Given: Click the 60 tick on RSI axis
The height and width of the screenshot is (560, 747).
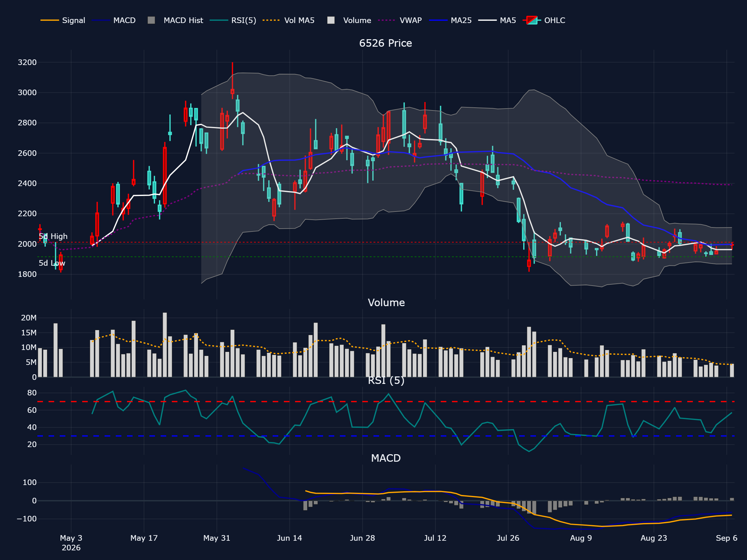Looking at the screenshot, I should (x=32, y=410).
